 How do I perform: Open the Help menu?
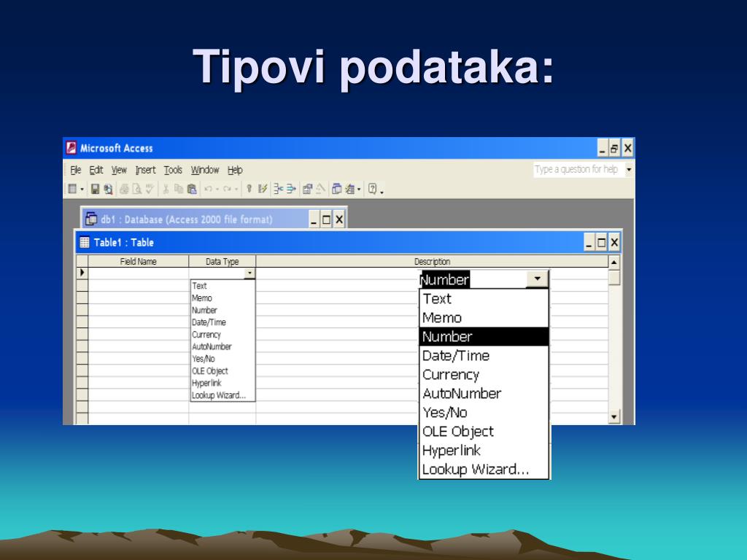coord(235,170)
